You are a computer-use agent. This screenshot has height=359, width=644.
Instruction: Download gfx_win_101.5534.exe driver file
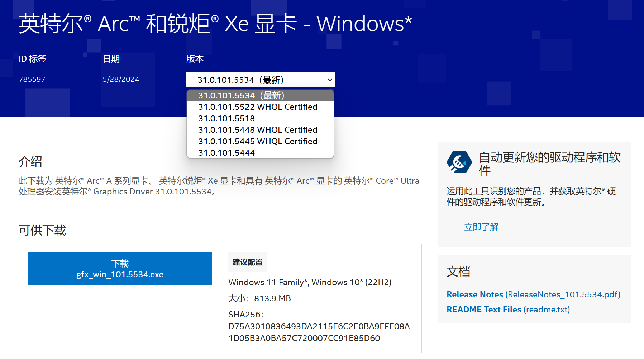pos(120,269)
